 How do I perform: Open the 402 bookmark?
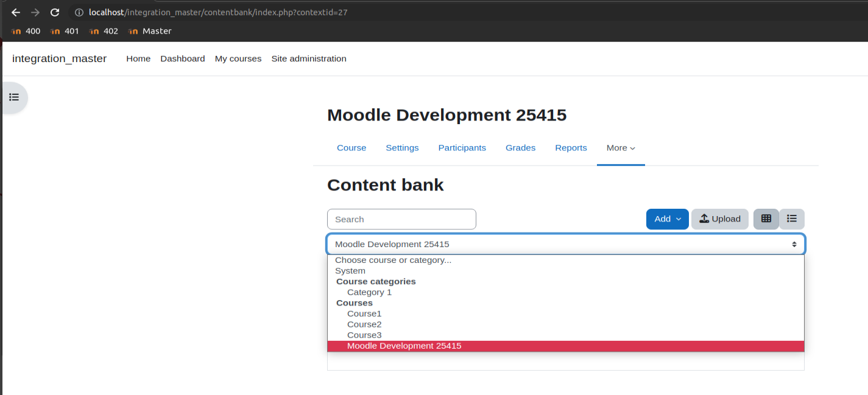(104, 31)
